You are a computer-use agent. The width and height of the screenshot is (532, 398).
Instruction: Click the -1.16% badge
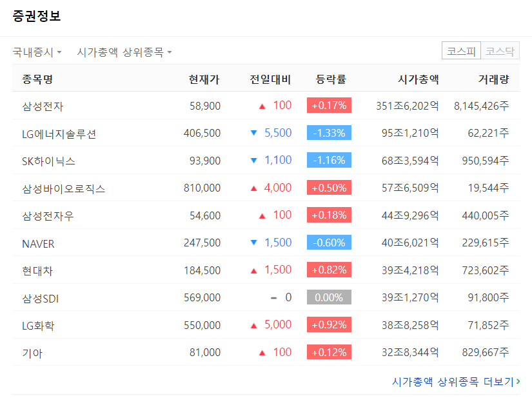click(329, 160)
